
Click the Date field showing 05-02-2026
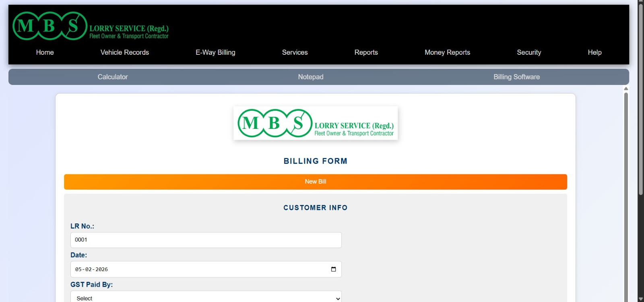(x=206, y=269)
